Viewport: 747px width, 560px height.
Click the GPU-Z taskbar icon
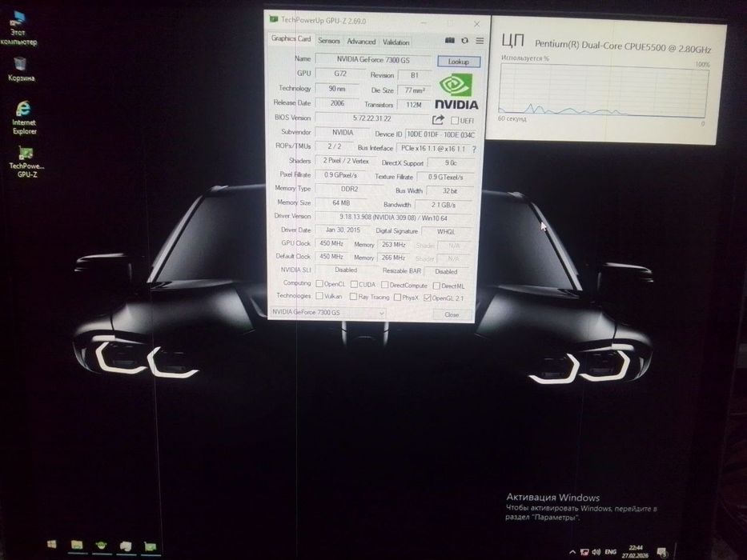[x=150, y=546]
